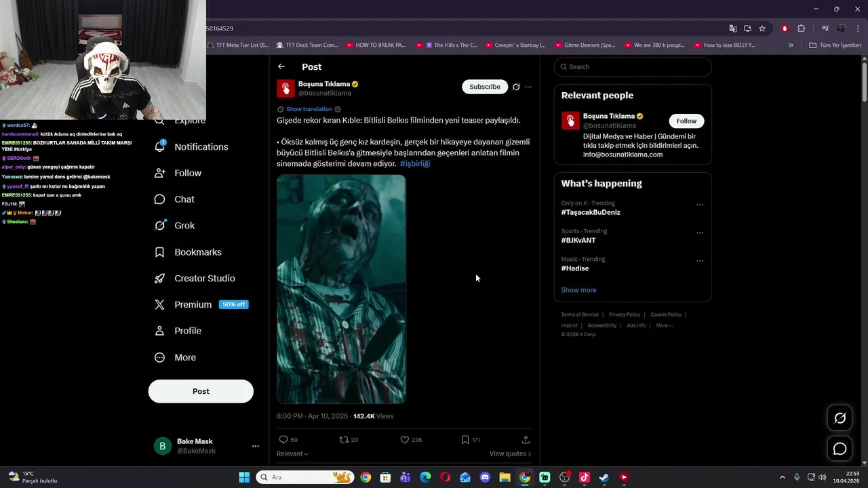Play the zombie teaser video thumbnail
Viewport: 868px width, 488px height.
point(341,289)
